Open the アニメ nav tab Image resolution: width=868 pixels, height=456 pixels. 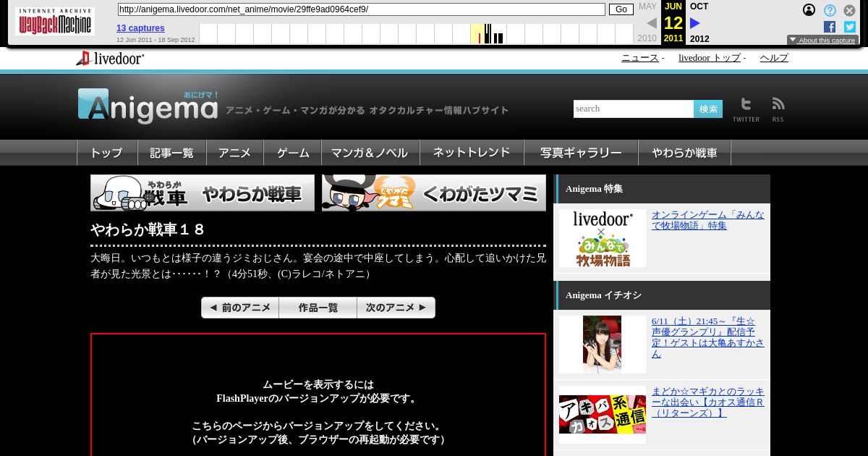(234, 153)
